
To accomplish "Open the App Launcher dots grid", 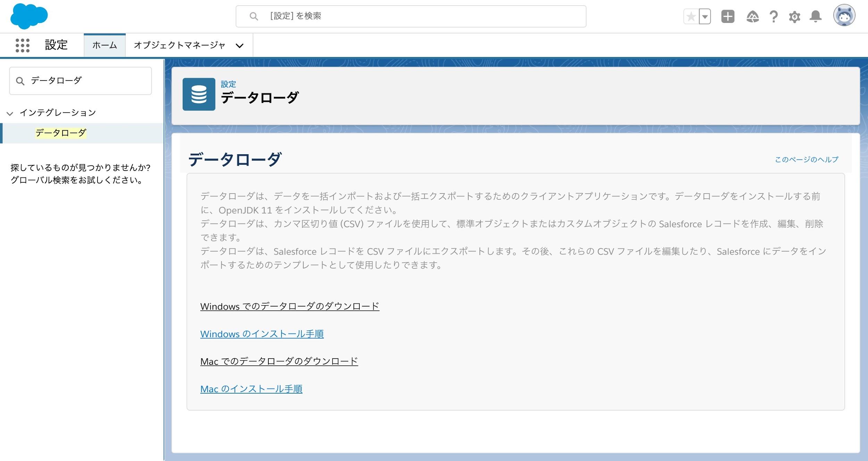I will pos(23,46).
